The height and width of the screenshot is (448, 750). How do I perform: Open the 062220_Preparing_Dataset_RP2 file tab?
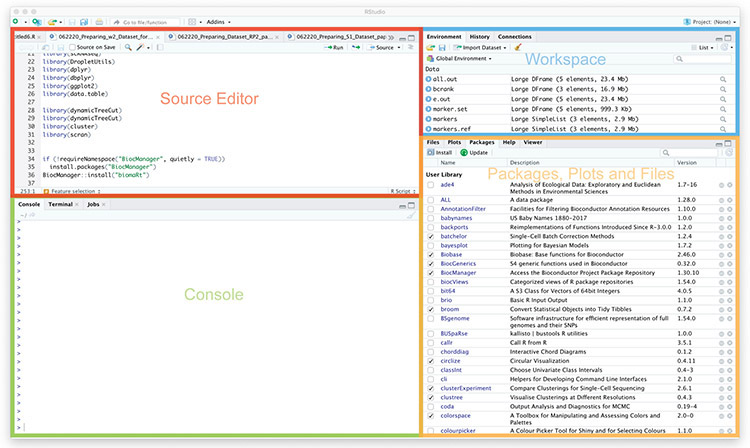[224, 37]
